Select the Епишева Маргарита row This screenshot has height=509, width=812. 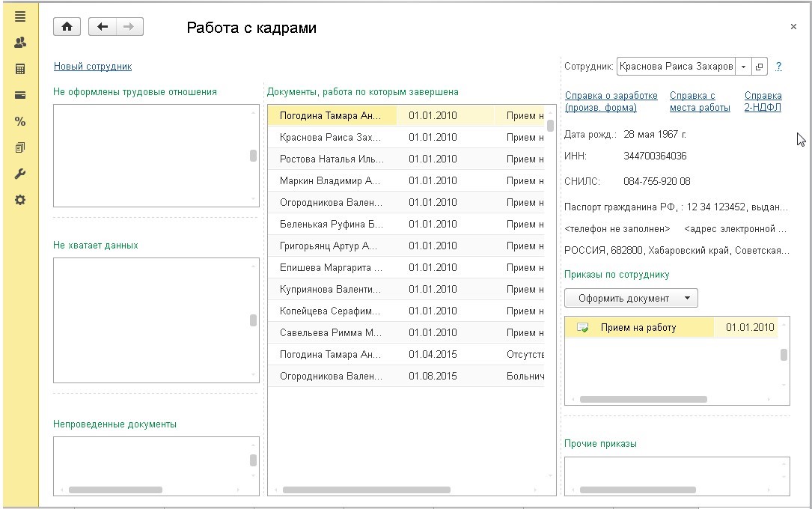406,268
